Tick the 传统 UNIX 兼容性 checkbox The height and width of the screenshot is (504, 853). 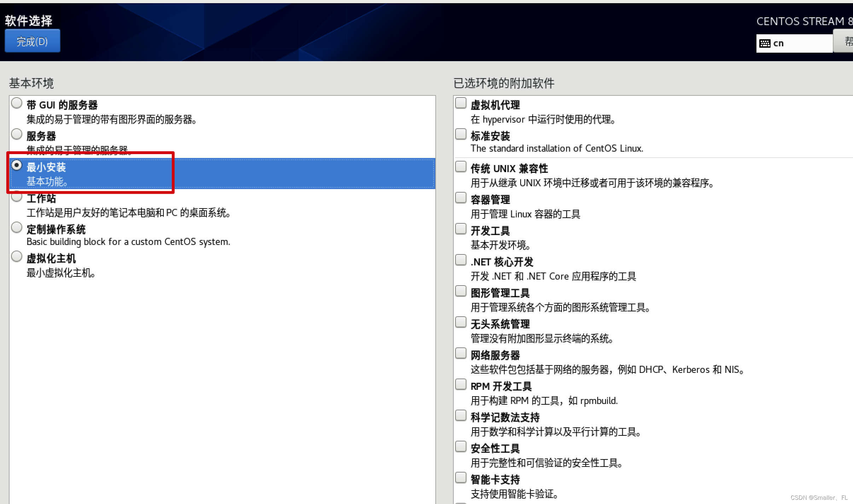(x=460, y=167)
